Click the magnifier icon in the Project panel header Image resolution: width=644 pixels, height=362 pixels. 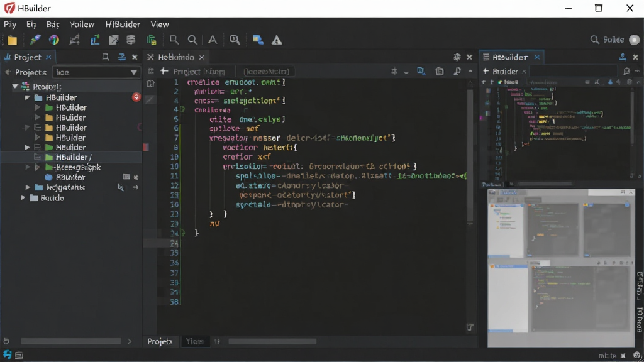click(106, 57)
